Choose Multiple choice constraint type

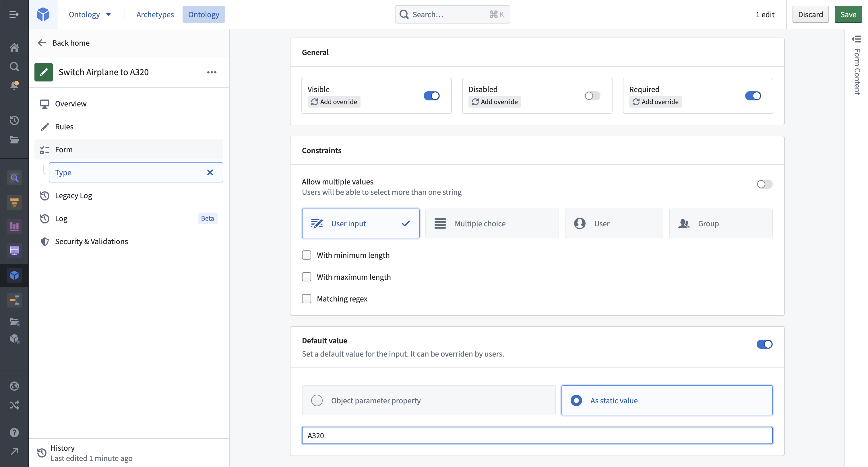click(492, 223)
